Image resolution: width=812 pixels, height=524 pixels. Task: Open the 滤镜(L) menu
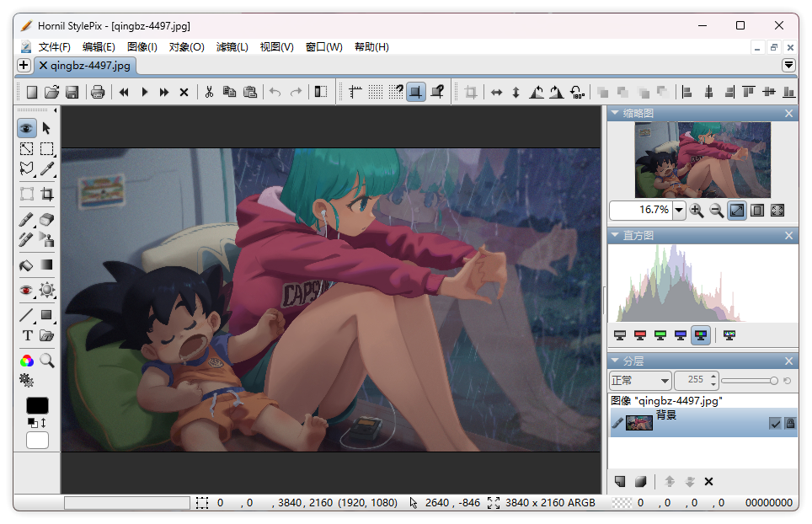click(x=232, y=47)
